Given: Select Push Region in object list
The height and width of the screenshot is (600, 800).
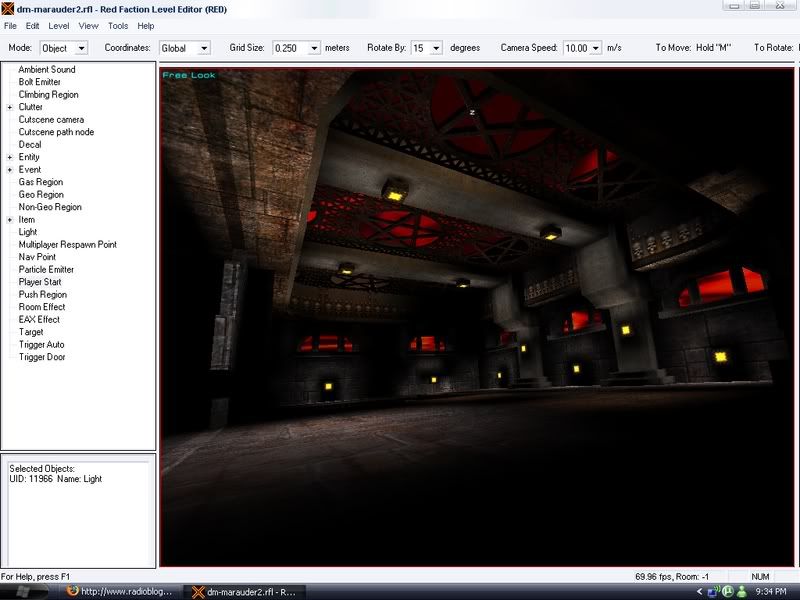Looking at the screenshot, I should tap(42, 294).
